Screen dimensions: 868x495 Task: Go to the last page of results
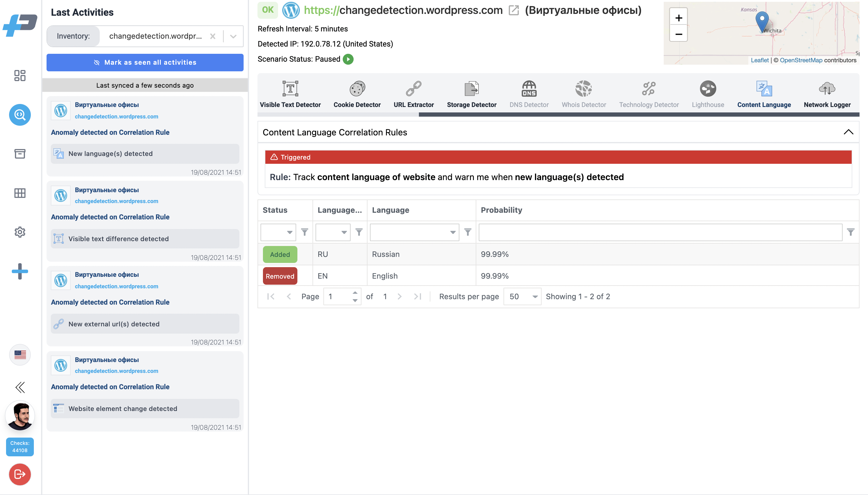[417, 296]
